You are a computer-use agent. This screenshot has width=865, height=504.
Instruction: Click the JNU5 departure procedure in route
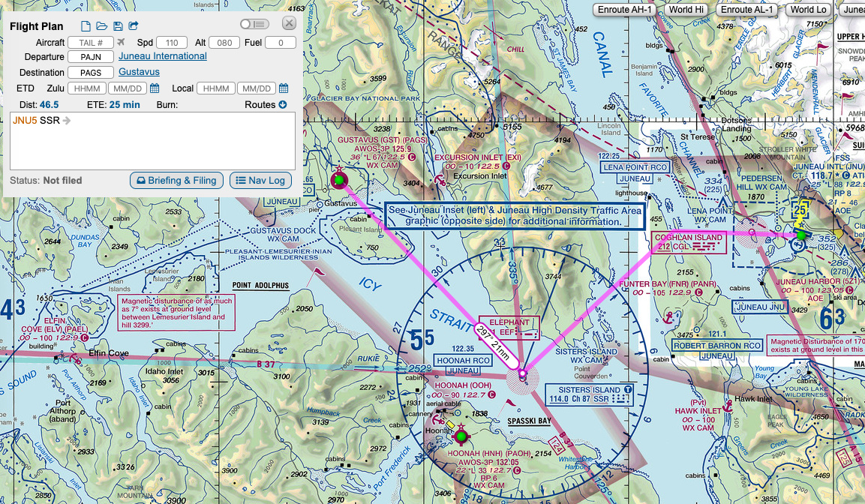click(x=25, y=120)
